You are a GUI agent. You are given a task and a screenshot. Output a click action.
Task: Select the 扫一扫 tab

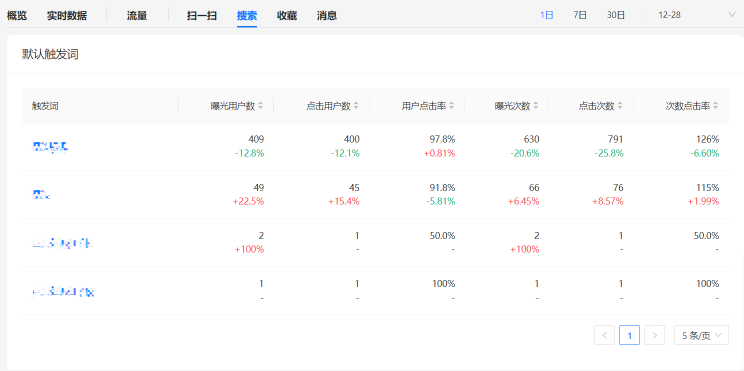(202, 16)
